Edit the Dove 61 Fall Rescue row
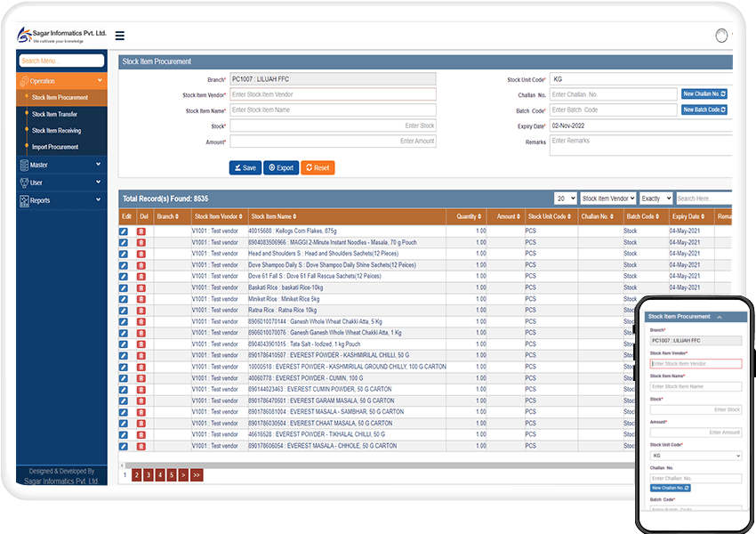The image size is (756, 534). point(124,277)
